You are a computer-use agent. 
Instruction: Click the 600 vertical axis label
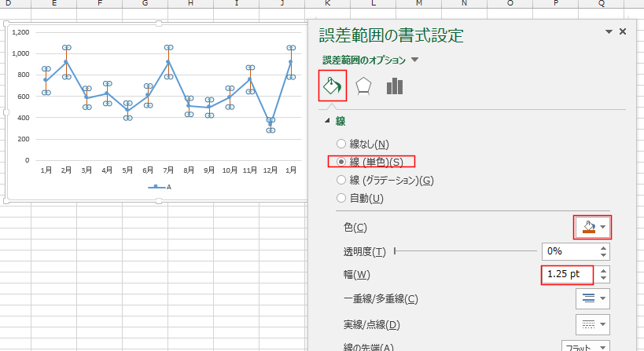(x=24, y=97)
